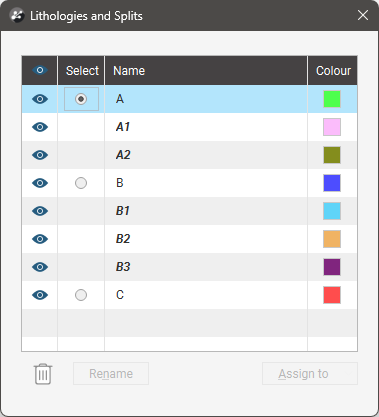Hide lithology A using its eye icon
This screenshot has height=417, width=379.
[40, 99]
